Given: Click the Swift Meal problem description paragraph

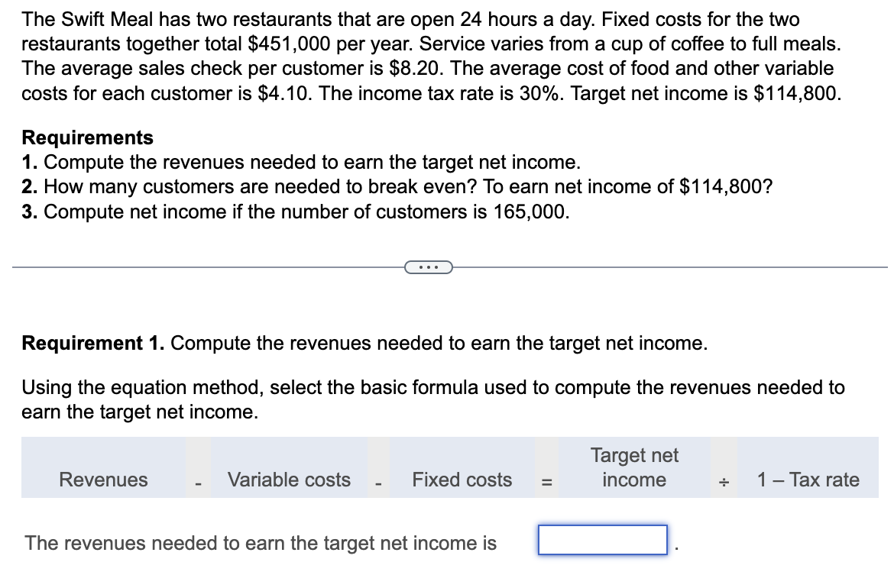Looking at the screenshot, I should (x=432, y=56).
